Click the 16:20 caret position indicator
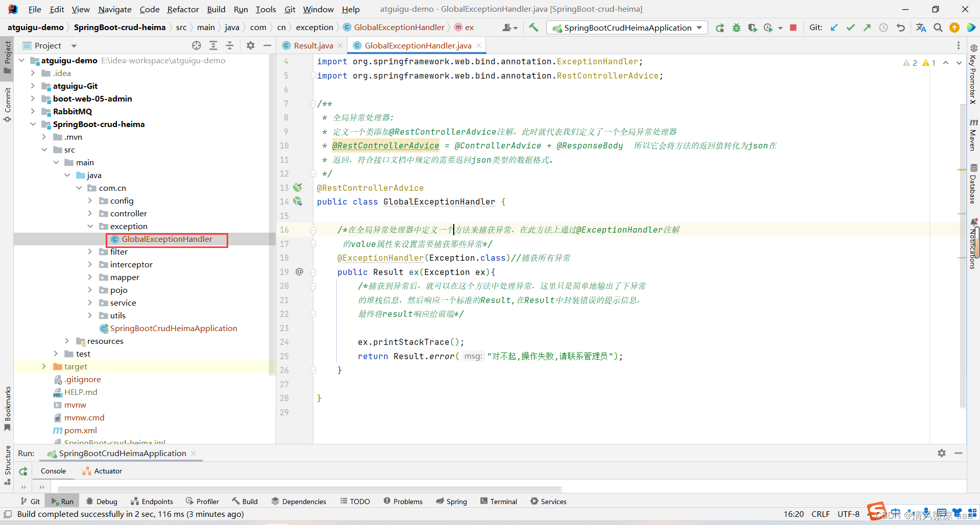The width and height of the screenshot is (980, 525). [x=794, y=514]
